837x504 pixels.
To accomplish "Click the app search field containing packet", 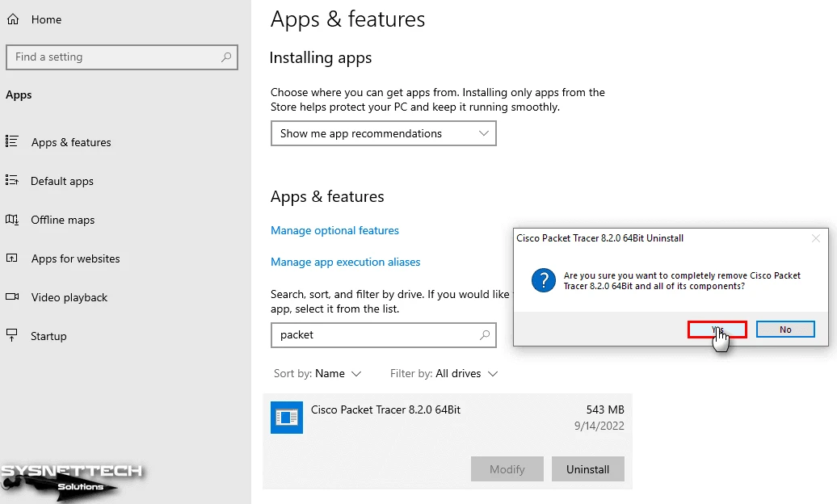I will tap(376, 335).
